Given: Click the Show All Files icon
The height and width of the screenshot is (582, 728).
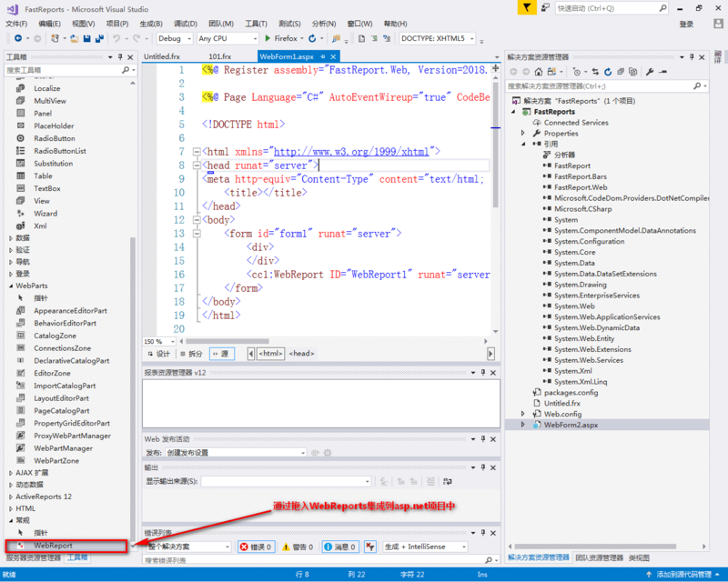Looking at the screenshot, I should click(x=632, y=72).
